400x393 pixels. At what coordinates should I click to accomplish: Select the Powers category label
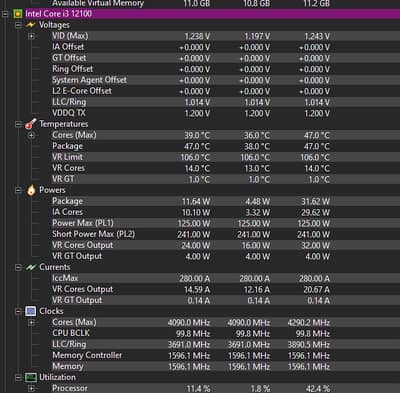click(x=52, y=190)
